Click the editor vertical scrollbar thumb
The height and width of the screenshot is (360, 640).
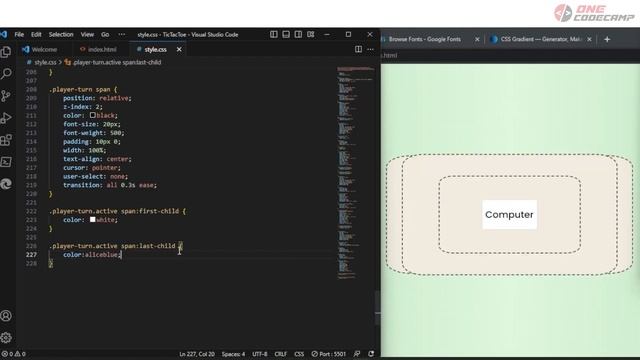[x=378, y=308]
